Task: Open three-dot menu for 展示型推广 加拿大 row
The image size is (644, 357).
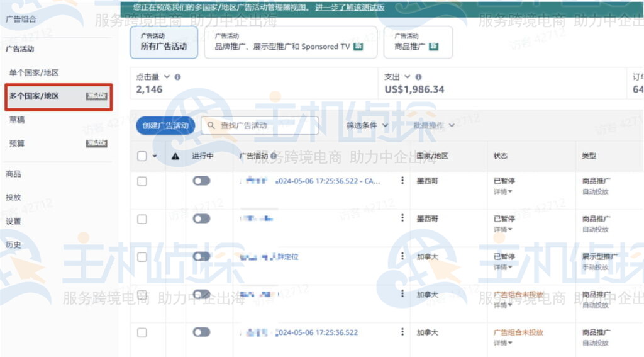Action: pos(402,256)
